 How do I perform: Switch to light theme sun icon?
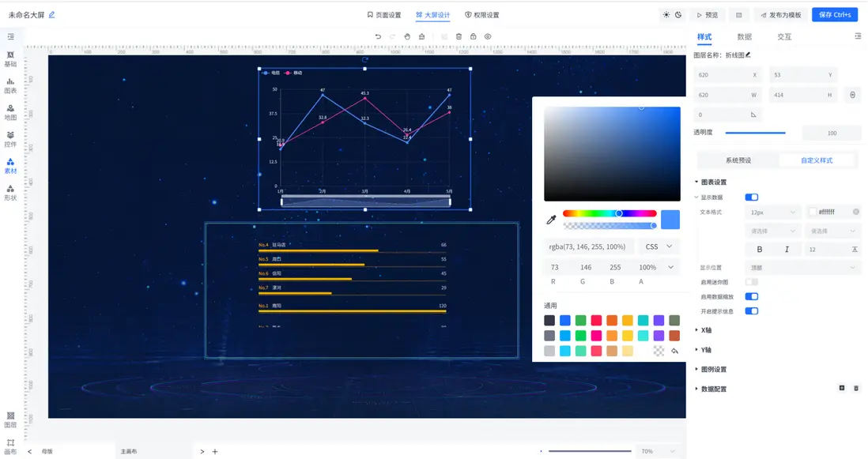(666, 15)
